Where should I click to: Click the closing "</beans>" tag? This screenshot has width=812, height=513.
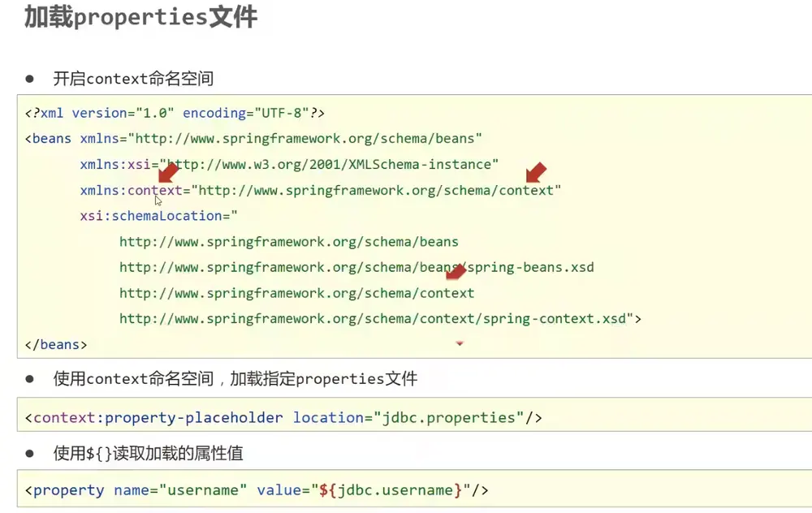pyautogui.click(x=56, y=345)
